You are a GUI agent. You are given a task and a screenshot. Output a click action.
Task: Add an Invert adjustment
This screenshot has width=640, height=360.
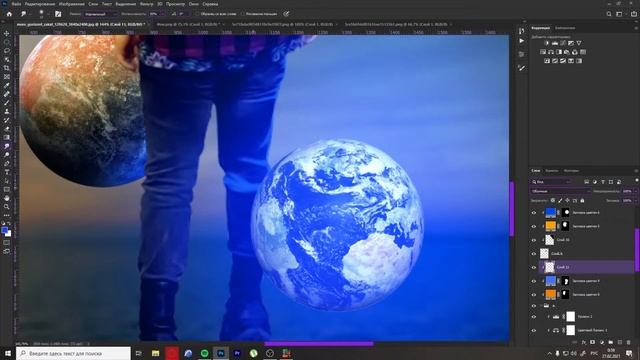(x=547, y=61)
